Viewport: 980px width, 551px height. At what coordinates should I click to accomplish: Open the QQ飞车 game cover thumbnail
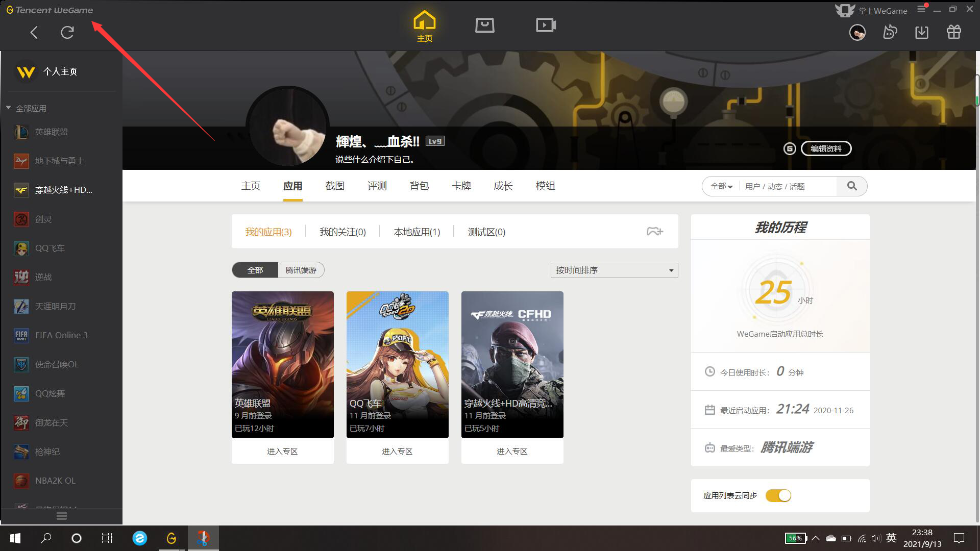coord(398,364)
